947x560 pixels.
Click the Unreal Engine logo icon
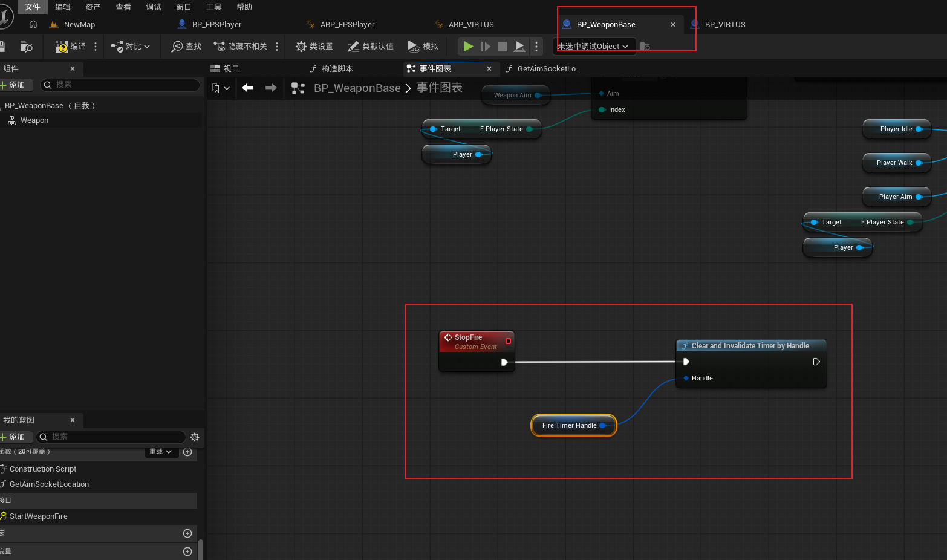pos(5,16)
